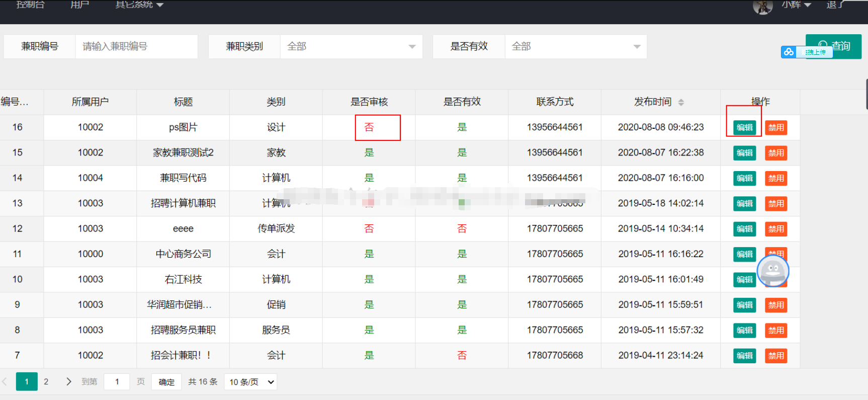Click the 联系方式 column header
This screenshot has width=868, height=400.
click(555, 102)
